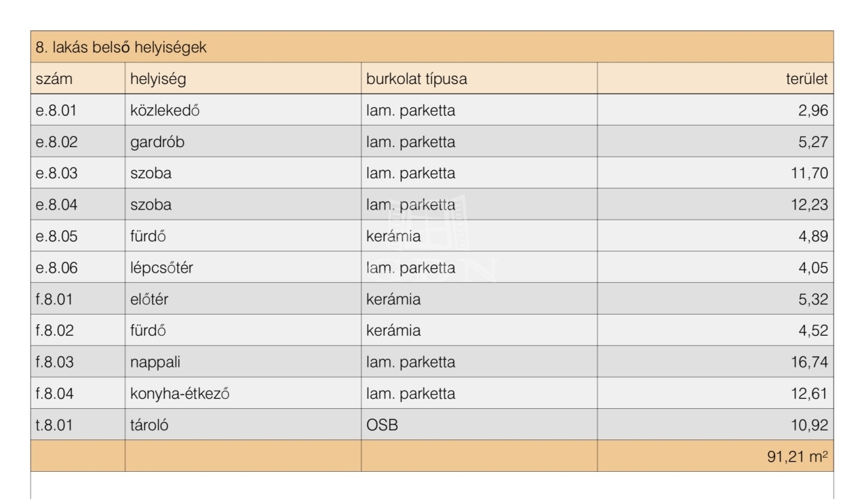The height and width of the screenshot is (499, 868).
Task: Select the 'helyiség' column header
Action: 157,79
